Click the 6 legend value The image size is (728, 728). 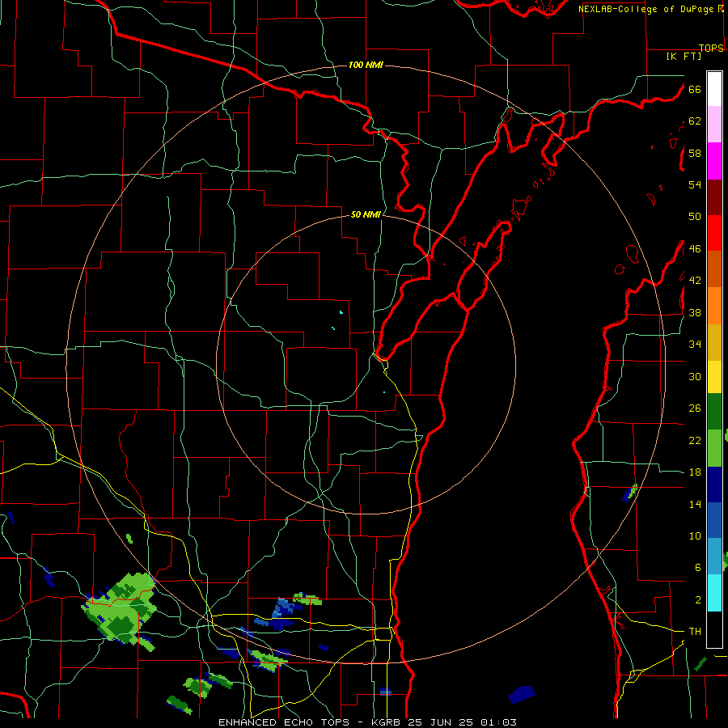[697, 568]
